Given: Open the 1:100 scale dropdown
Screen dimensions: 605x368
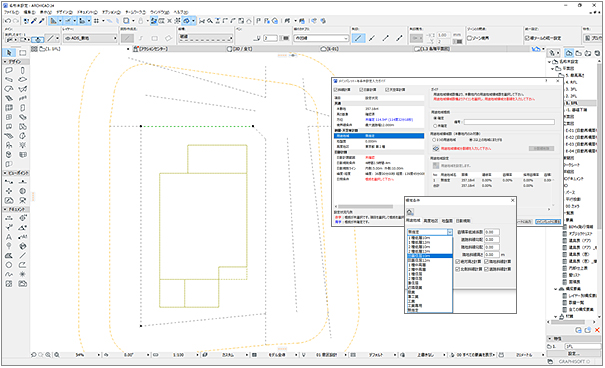Looking at the screenshot, I should click(x=198, y=354).
